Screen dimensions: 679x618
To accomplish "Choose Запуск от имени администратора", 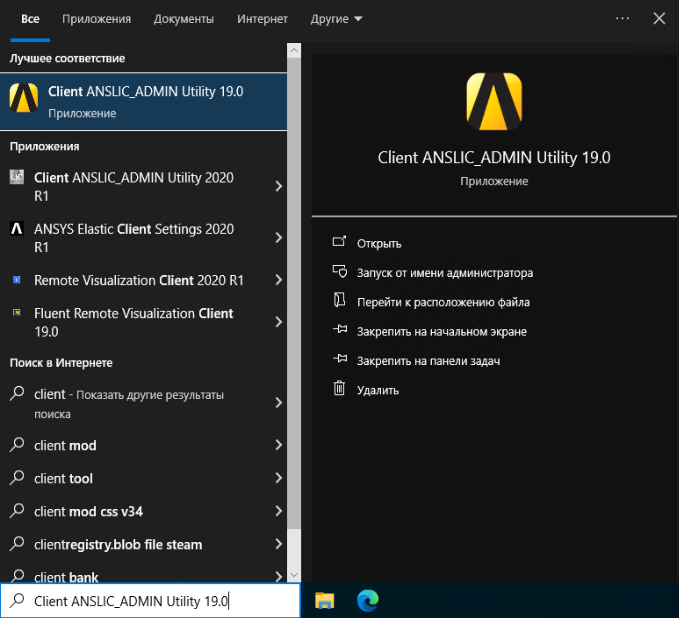I will pyautogui.click(x=445, y=273).
